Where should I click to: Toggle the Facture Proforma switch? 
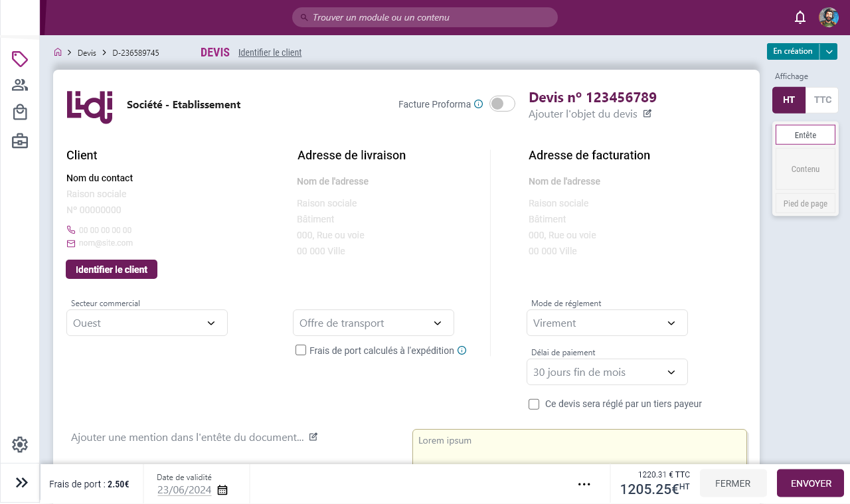pyautogui.click(x=502, y=104)
